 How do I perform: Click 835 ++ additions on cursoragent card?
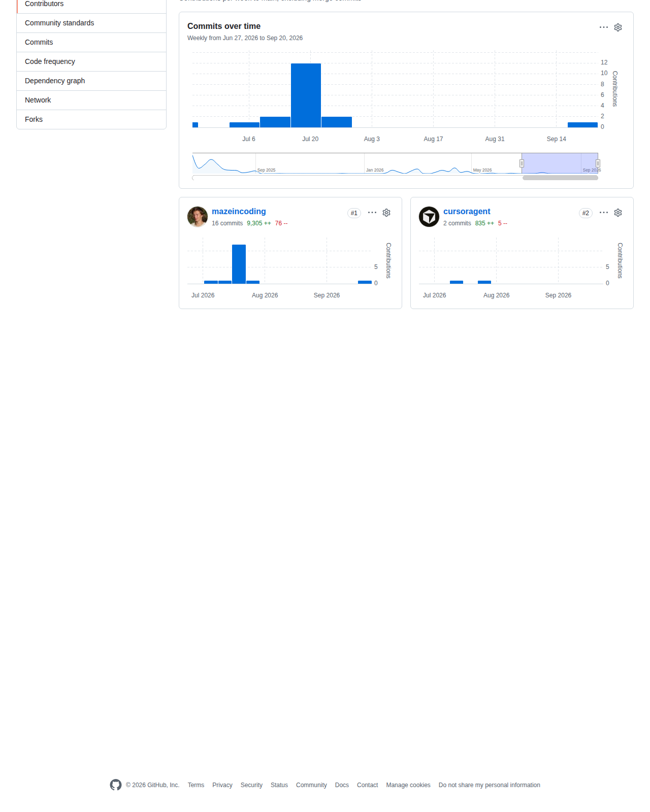(484, 223)
